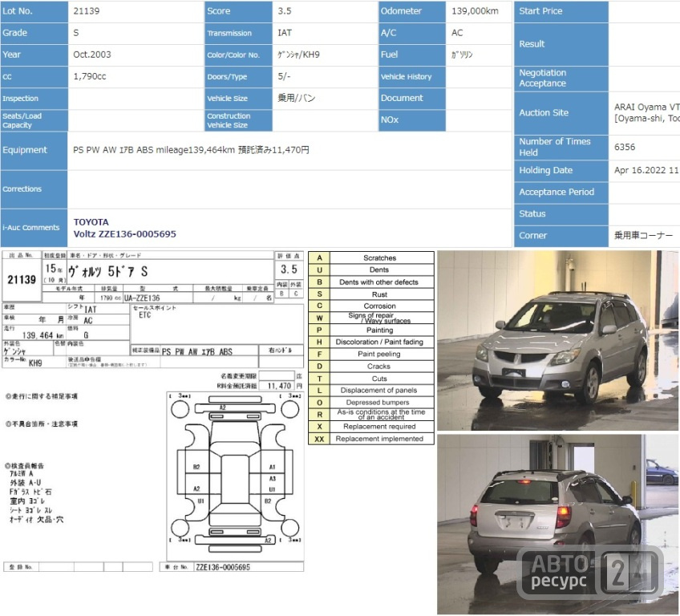Click the Start Price header cell

[561, 12]
